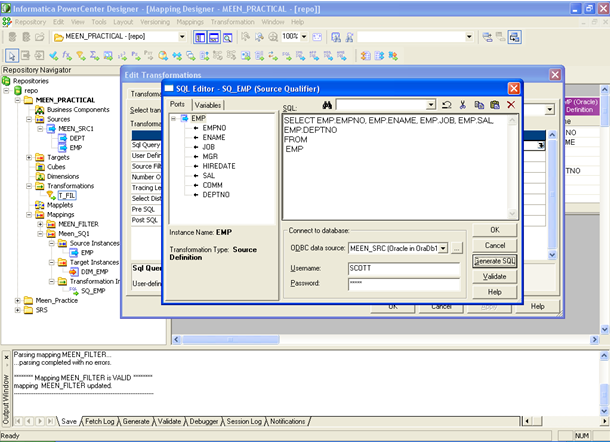
Task: Toggle the Navigator window toolbar icon
Action: [200, 37]
